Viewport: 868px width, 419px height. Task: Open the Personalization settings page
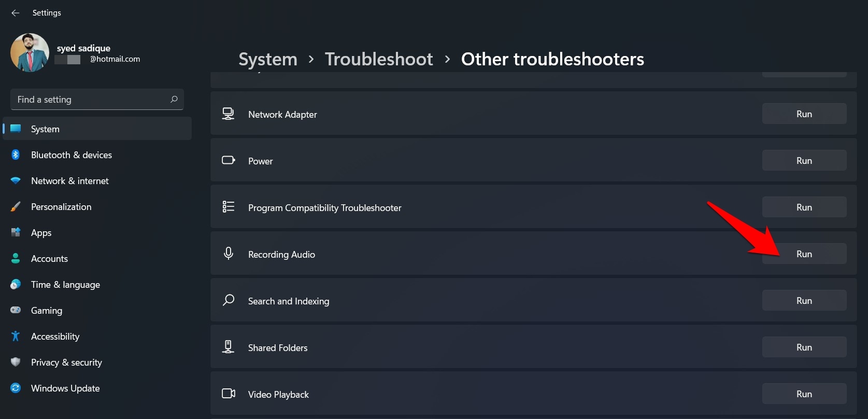click(x=61, y=207)
